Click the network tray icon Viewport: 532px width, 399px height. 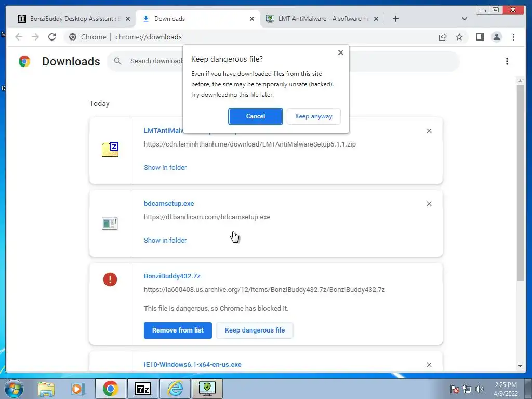pos(467,389)
